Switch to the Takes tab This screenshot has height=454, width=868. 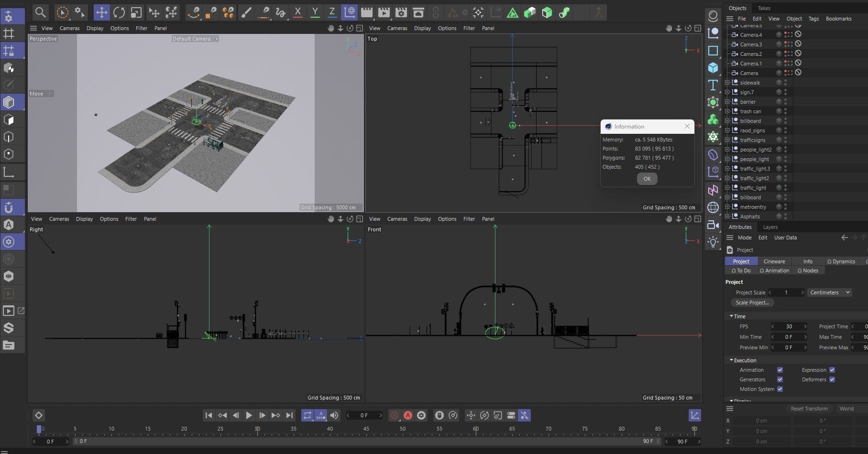pyautogui.click(x=764, y=8)
